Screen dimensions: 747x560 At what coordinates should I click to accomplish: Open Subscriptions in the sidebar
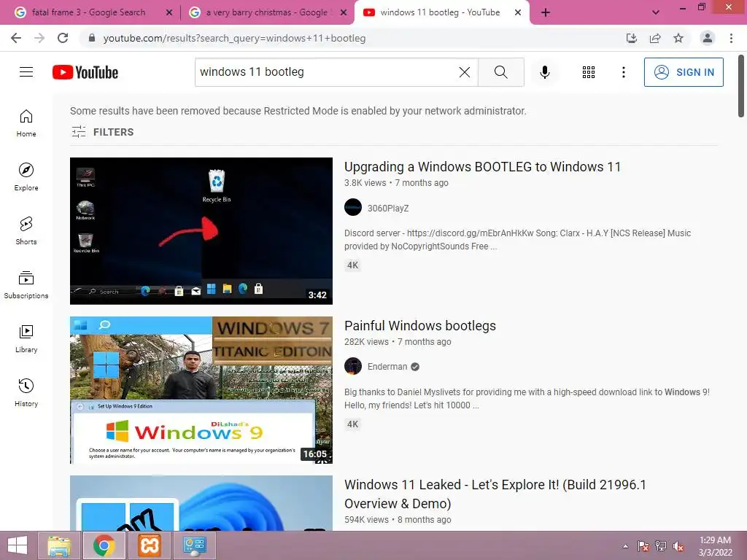(26, 285)
